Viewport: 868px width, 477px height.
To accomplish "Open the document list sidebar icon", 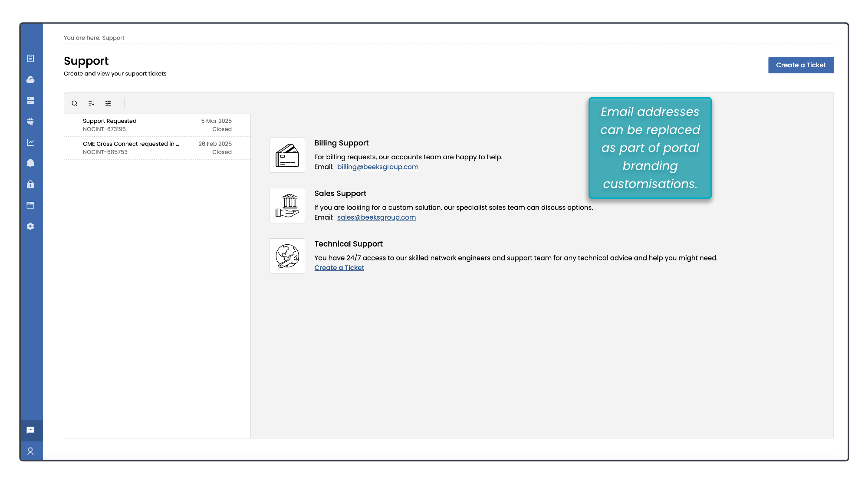I will pos(30,59).
